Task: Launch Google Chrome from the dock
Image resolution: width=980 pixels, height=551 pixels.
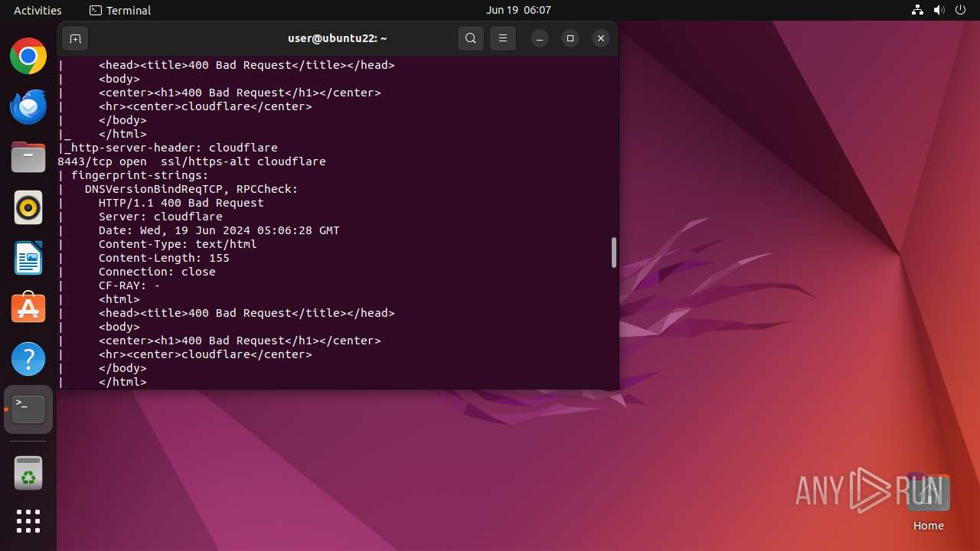Action: coord(28,56)
